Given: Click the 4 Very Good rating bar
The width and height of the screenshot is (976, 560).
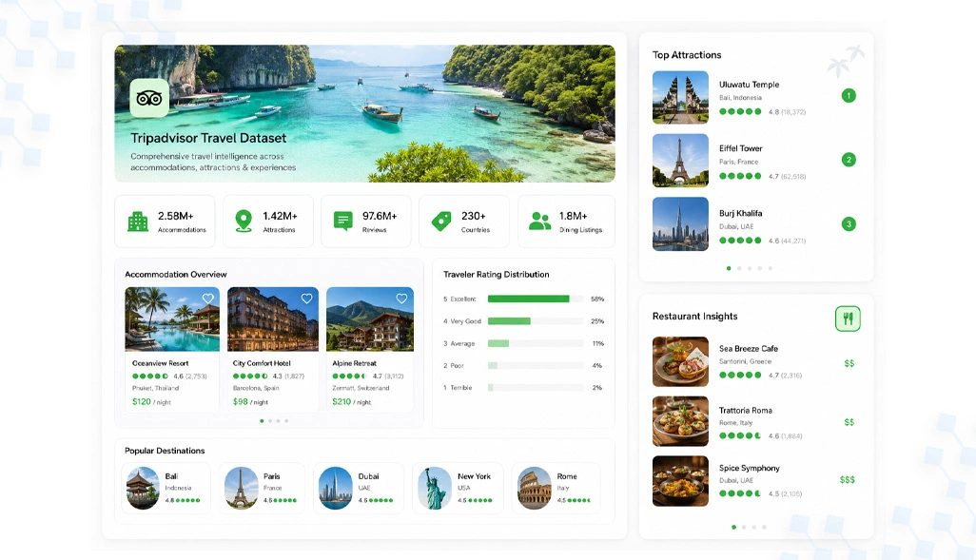Looking at the screenshot, I should 536,321.
